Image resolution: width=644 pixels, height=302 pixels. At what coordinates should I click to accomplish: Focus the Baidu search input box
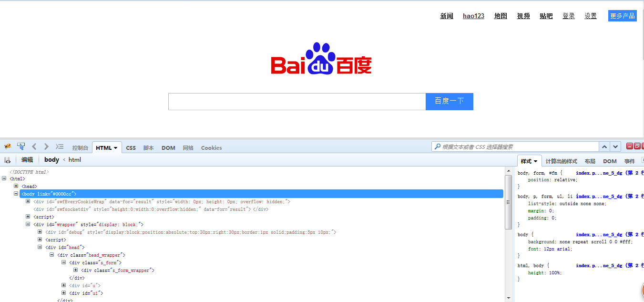[297, 102]
